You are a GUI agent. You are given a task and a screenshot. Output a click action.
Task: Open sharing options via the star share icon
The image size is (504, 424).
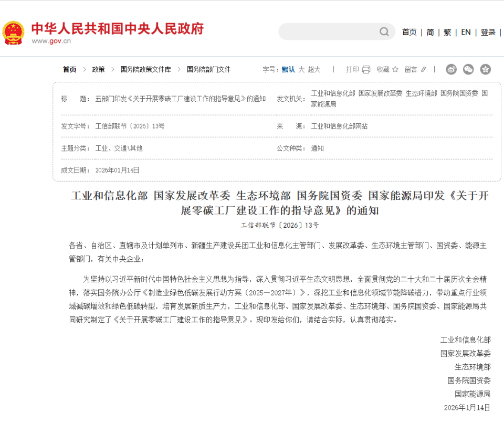tap(485, 69)
